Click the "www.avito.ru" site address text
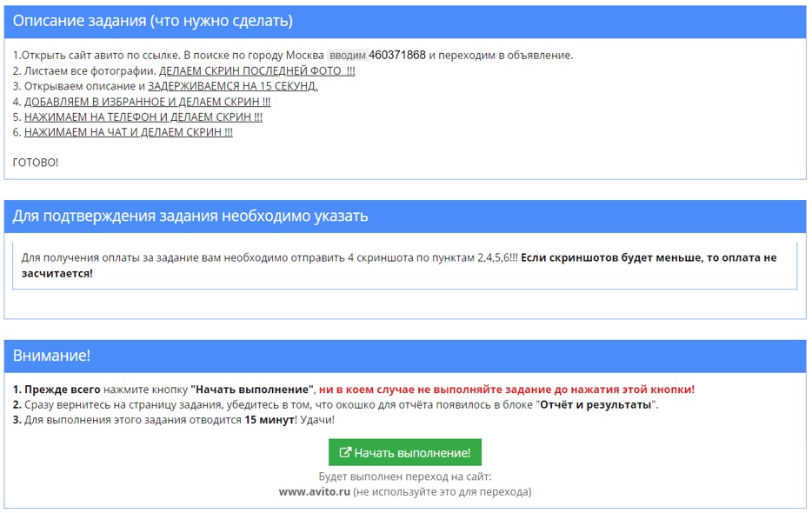The image size is (812, 513). click(x=315, y=491)
